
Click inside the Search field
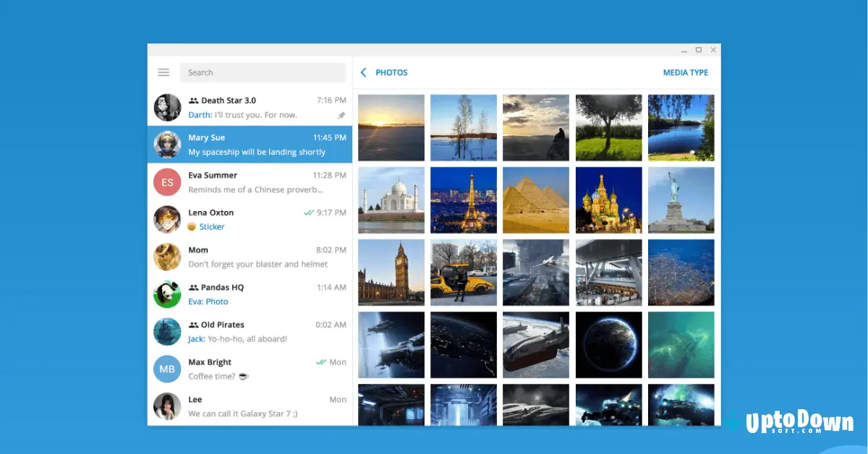263,72
